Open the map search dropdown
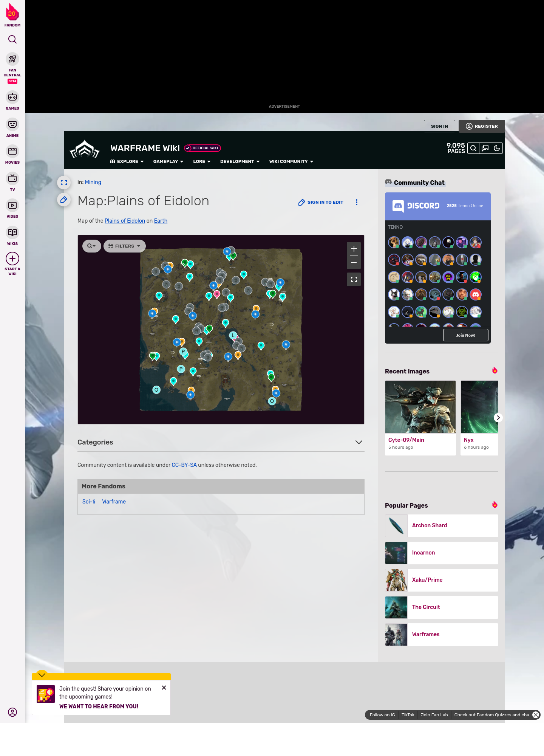Viewport: 544px width, 756px height. point(92,246)
